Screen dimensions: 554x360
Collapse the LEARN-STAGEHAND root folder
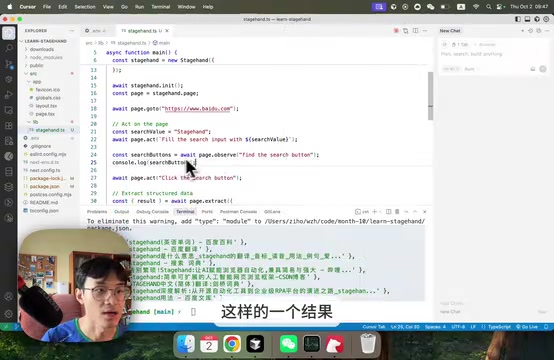46,41
